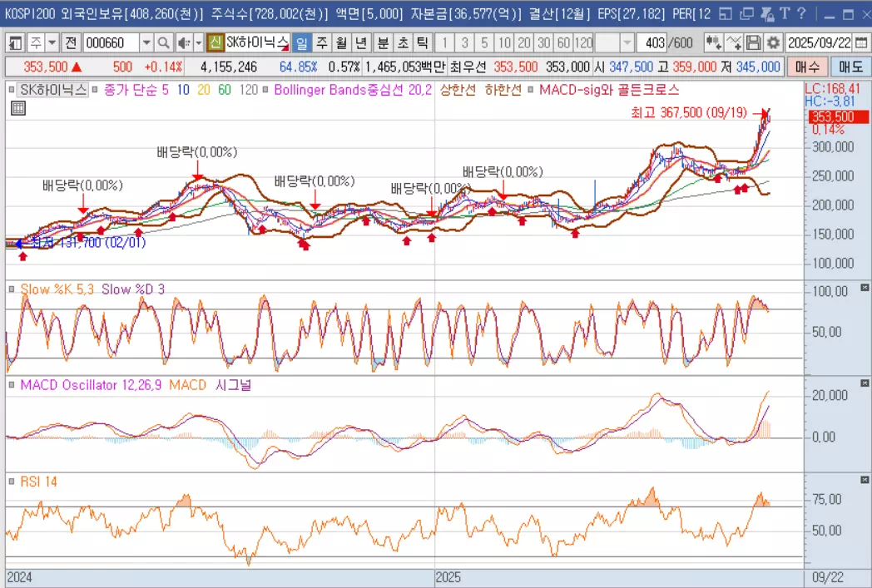Select interval 10 button
The height and width of the screenshot is (588, 872).
point(504,42)
